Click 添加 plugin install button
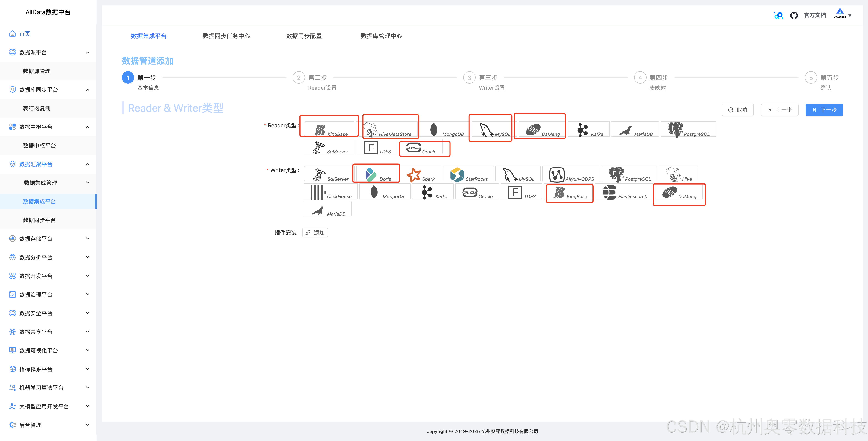This screenshot has width=868, height=441. click(315, 233)
